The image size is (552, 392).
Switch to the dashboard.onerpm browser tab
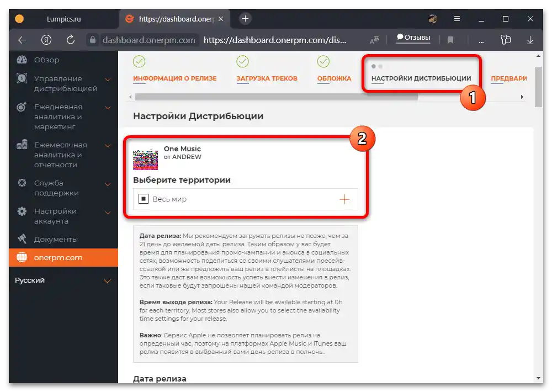(x=175, y=19)
